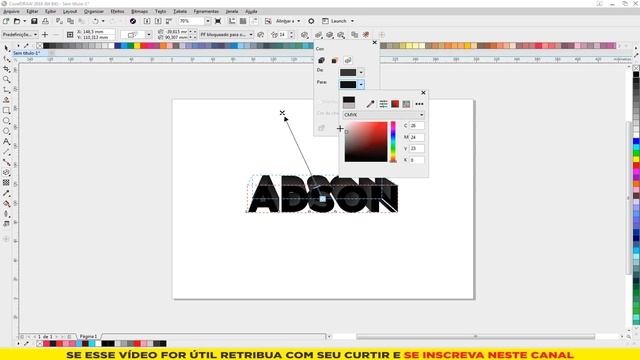Choose solid color extrusion option
The width and height of the screenshot is (640, 360).
click(334, 60)
